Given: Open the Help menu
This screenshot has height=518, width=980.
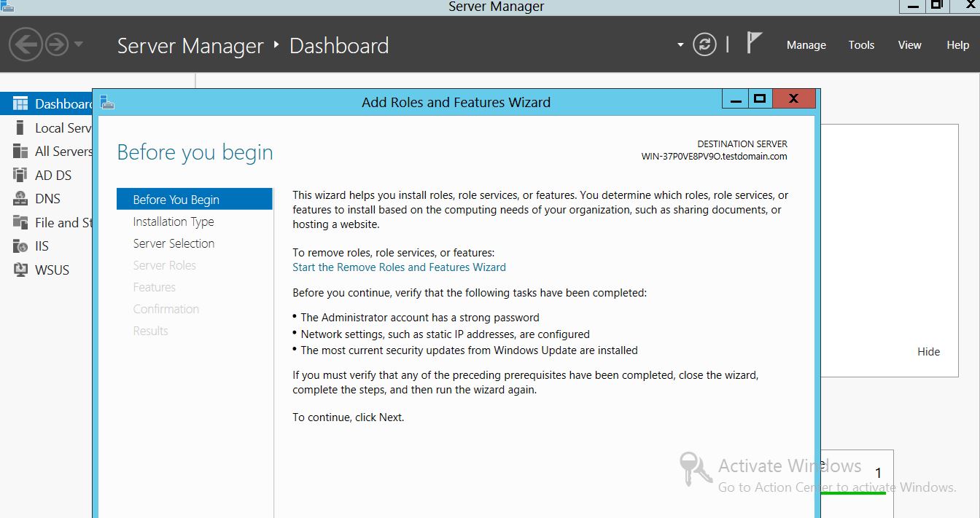Looking at the screenshot, I should point(957,45).
